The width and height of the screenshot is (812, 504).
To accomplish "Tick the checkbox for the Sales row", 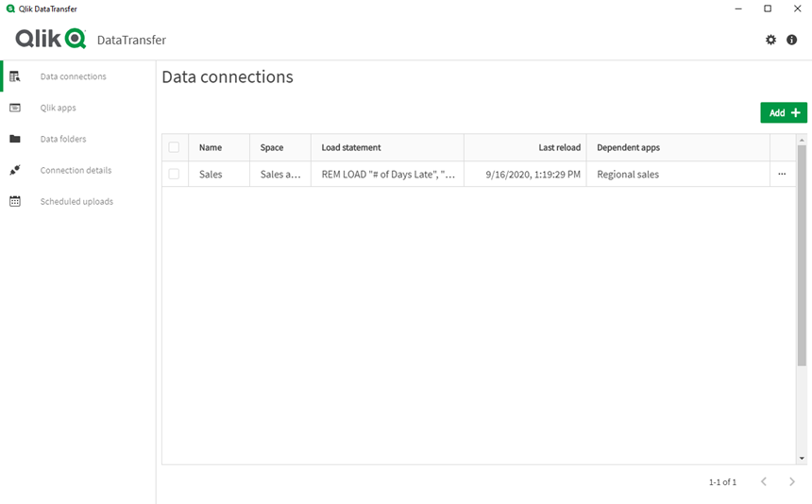I will pos(174,174).
